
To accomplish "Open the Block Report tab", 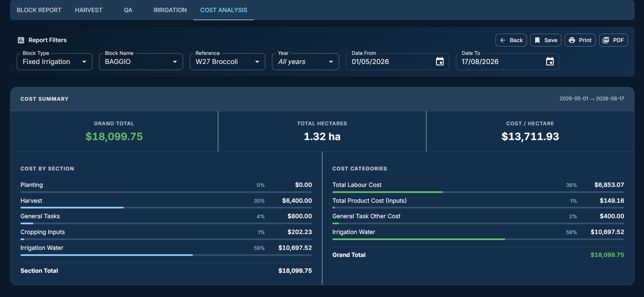I will [x=39, y=10].
